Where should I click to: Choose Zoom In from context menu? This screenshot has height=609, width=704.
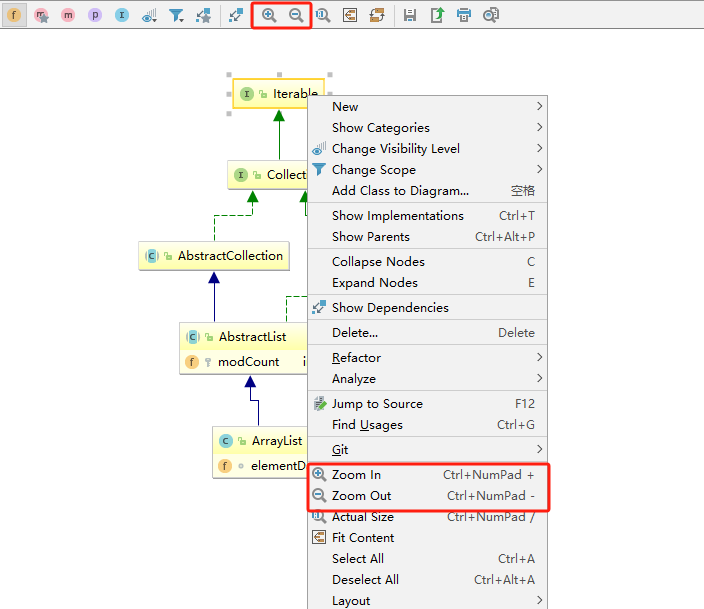(x=427, y=475)
